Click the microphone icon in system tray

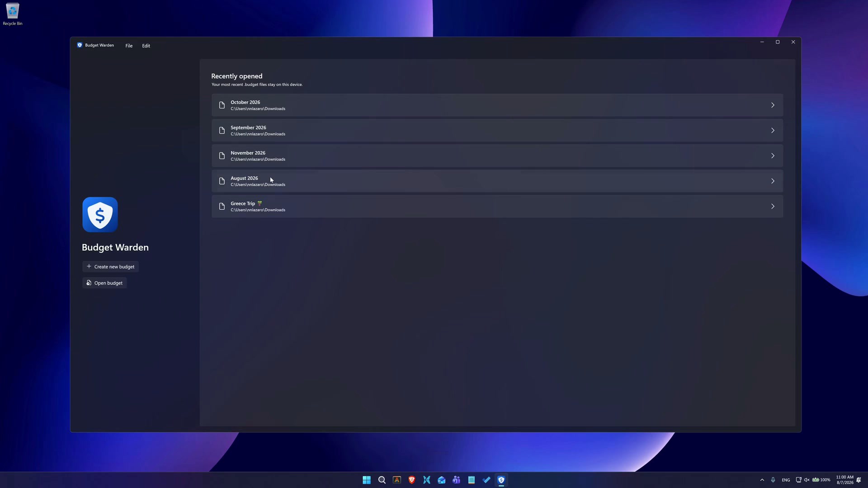773,480
